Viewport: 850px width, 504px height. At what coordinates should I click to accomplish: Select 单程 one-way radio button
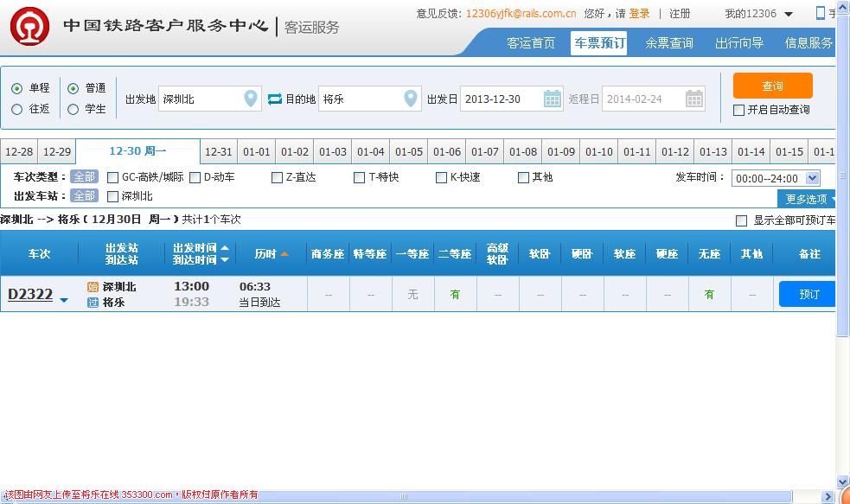click(16, 88)
